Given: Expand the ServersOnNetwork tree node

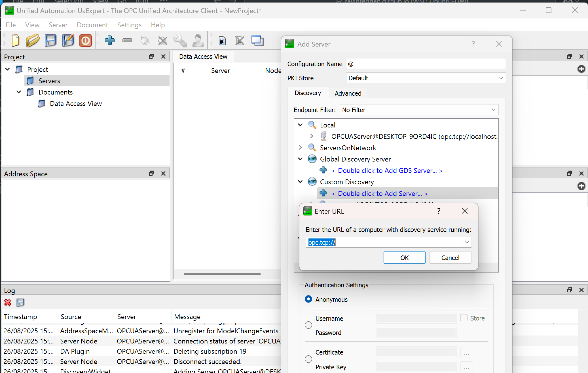Looking at the screenshot, I should (x=301, y=148).
